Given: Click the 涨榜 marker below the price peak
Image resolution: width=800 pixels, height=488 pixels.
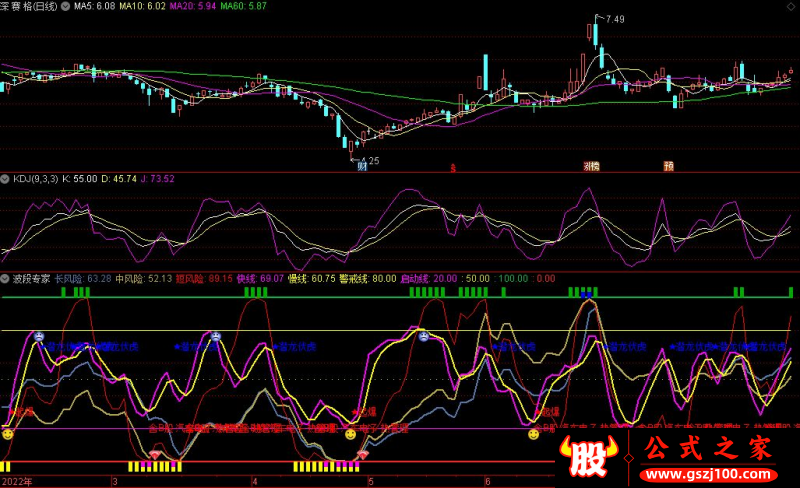Looking at the screenshot, I should coord(592,166).
